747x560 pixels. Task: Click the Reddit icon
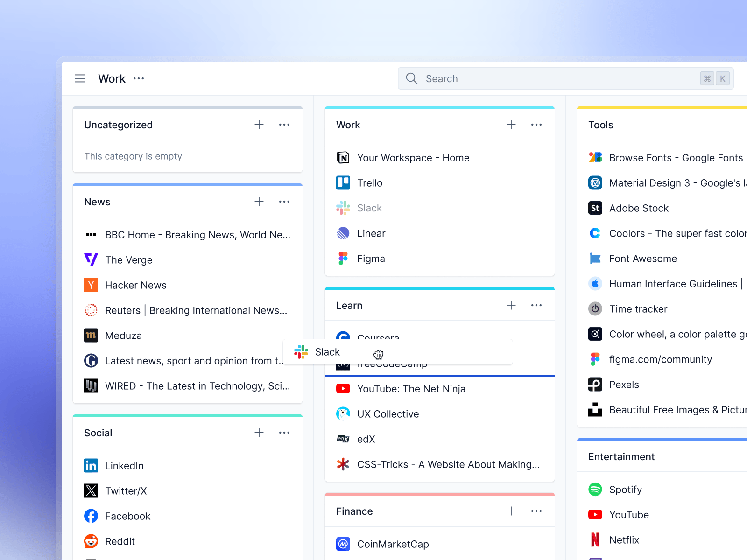[91, 541]
